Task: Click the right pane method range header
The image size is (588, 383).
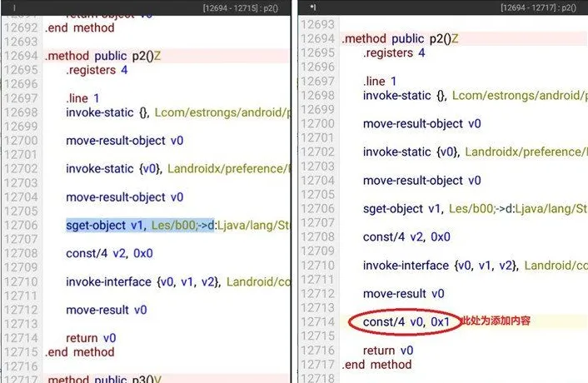Action: point(539,7)
